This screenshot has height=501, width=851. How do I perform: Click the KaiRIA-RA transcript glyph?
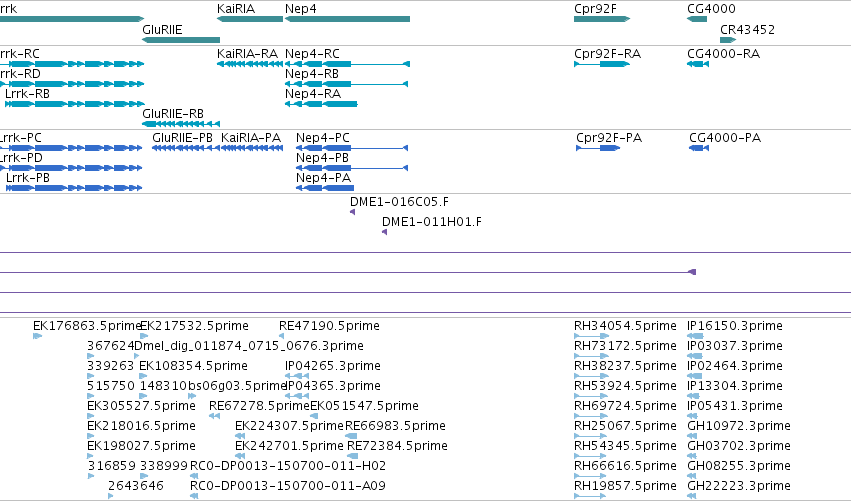tap(250, 64)
